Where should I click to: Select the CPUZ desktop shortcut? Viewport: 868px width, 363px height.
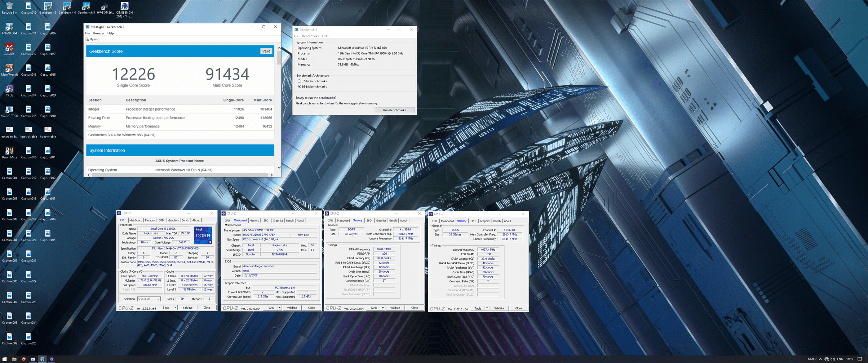pyautogui.click(x=9, y=91)
